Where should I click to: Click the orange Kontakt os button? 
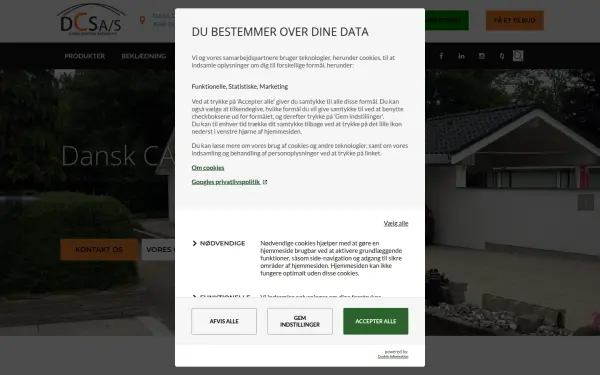[x=99, y=249]
